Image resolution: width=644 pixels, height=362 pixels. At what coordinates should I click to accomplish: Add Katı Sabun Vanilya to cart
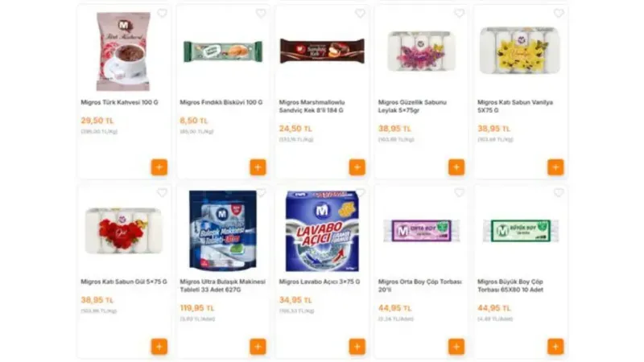[555, 167]
